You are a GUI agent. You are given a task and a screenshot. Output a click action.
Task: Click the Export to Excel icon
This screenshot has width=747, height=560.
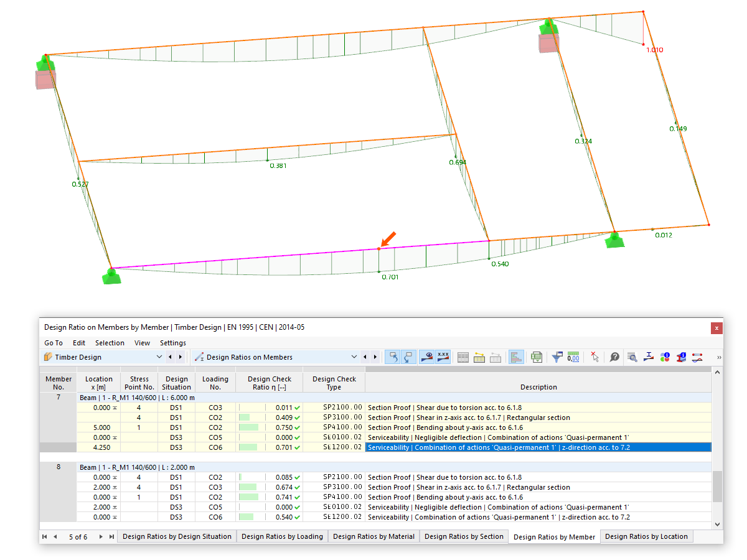(x=535, y=357)
